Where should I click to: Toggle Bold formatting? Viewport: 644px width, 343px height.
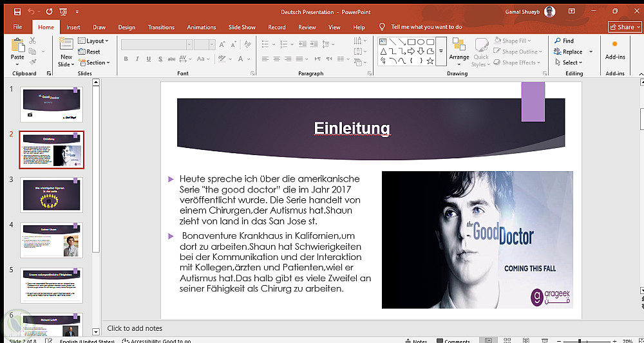[126, 59]
